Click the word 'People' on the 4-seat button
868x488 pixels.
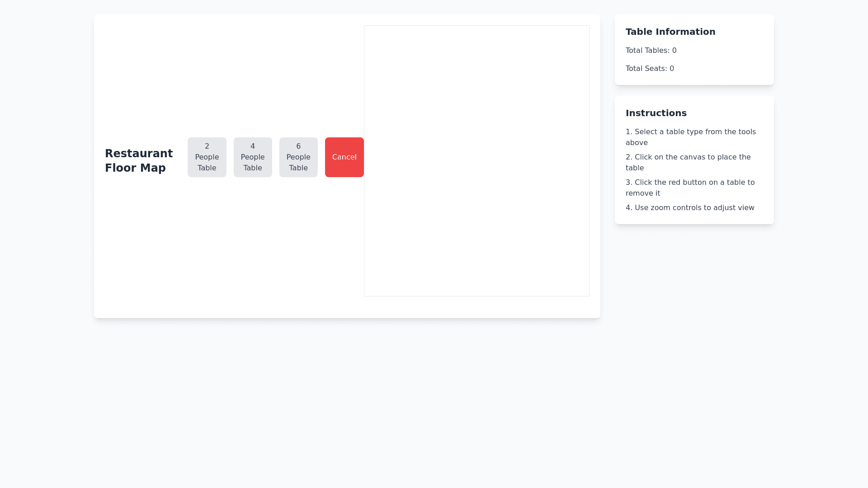click(x=253, y=157)
